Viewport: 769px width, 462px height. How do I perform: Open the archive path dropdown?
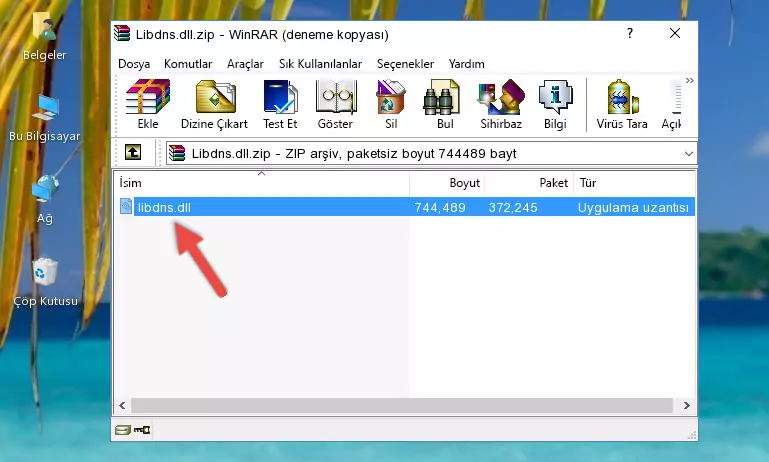pos(689,154)
